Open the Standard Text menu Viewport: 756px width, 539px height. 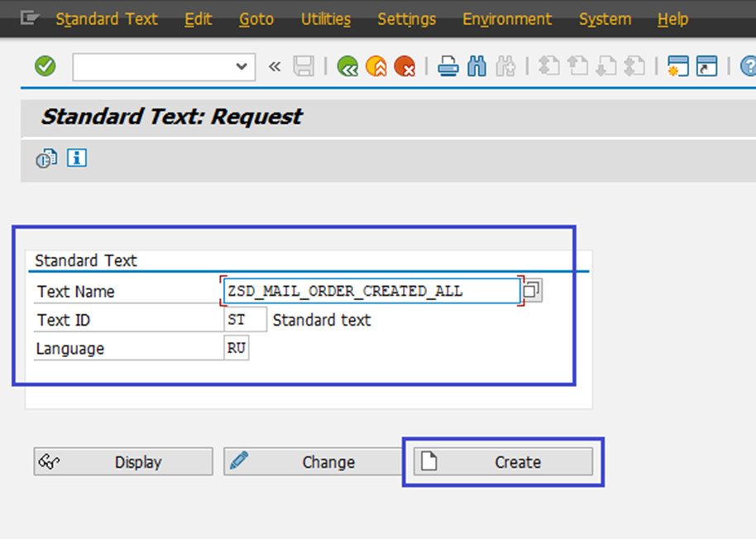pyautogui.click(x=107, y=19)
